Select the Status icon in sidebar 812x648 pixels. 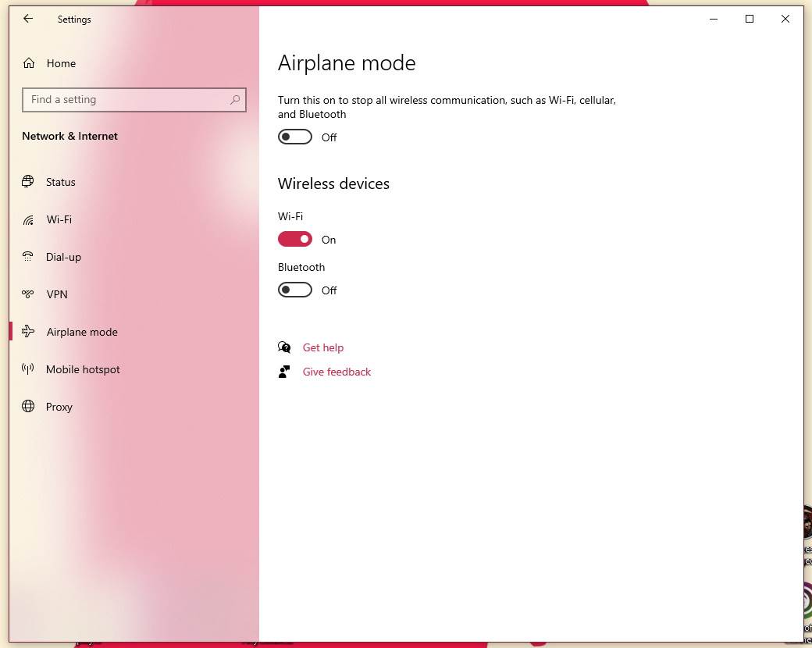28,182
